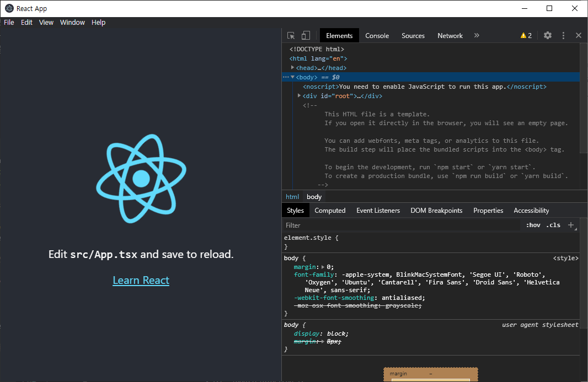
Task: Switch to the Elements tab
Action: point(339,36)
